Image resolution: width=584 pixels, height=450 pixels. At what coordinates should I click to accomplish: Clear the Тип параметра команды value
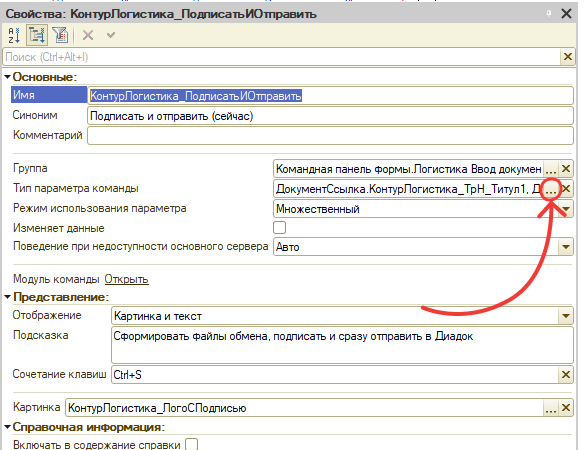tap(566, 189)
